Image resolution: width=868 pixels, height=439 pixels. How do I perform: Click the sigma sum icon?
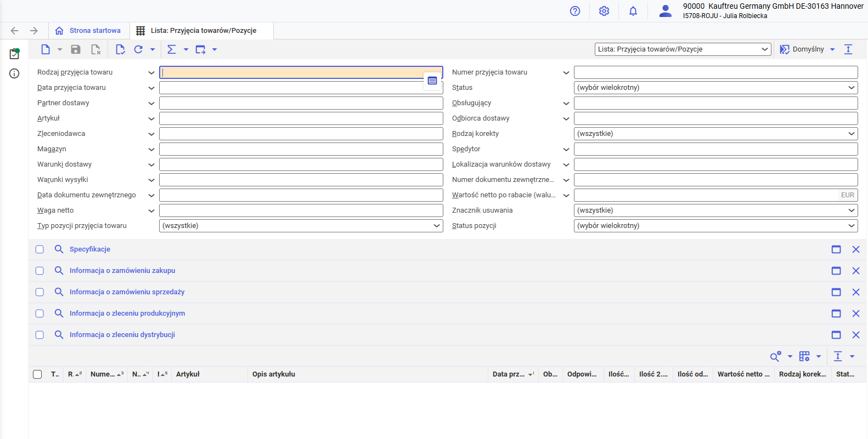point(172,49)
